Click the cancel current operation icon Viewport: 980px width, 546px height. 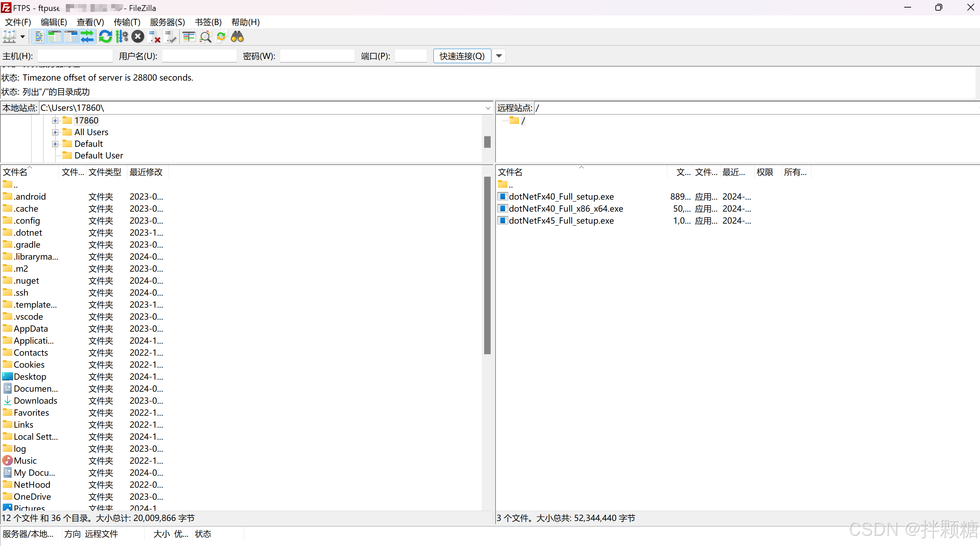[x=138, y=37]
